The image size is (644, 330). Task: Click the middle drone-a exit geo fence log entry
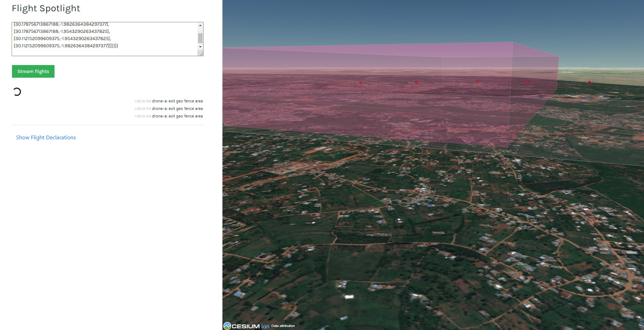(x=177, y=109)
